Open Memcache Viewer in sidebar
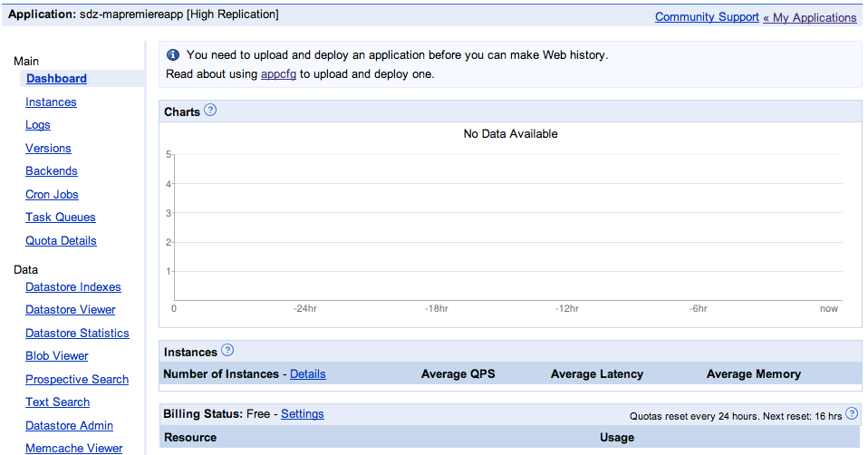The image size is (868, 455). [x=74, y=449]
